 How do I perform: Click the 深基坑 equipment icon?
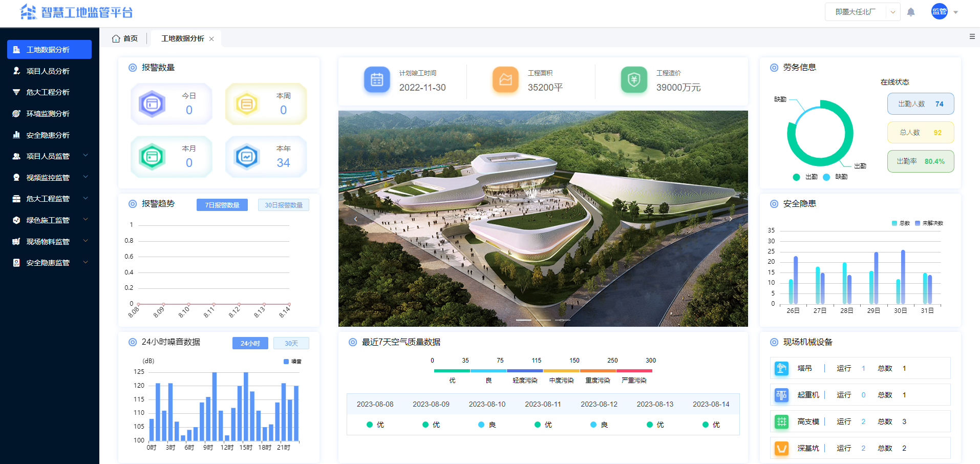(x=781, y=448)
